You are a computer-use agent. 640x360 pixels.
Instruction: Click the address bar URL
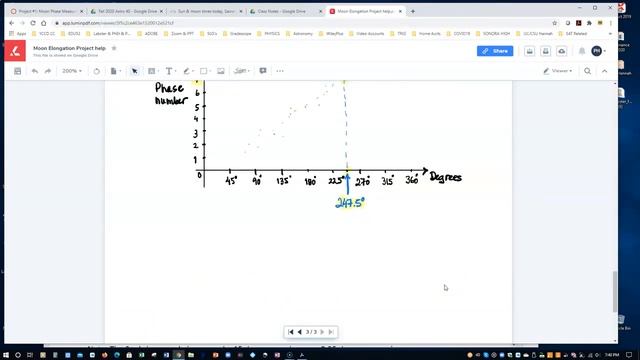tap(118, 23)
